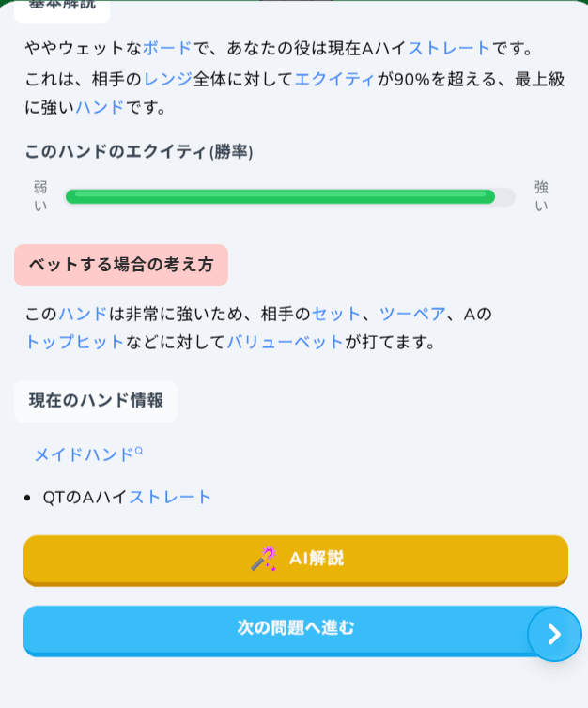This screenshot has height=708, width=588.
Task: Click the ストレート link in the first sentence
Action: coord(449,48)
